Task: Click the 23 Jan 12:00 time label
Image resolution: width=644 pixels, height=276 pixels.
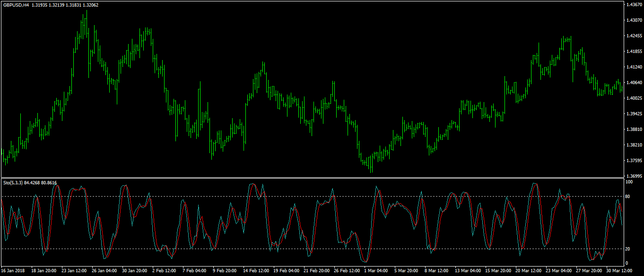Action: coord(74,271)
